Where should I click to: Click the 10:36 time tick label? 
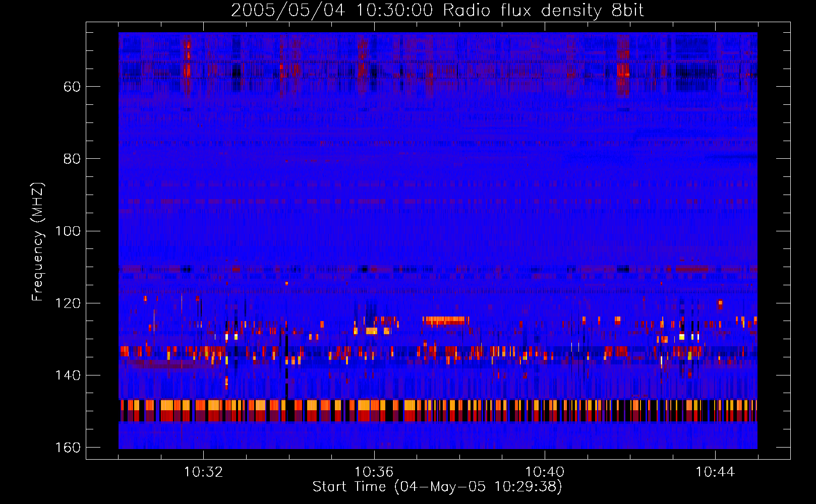(x=374, y=472)
